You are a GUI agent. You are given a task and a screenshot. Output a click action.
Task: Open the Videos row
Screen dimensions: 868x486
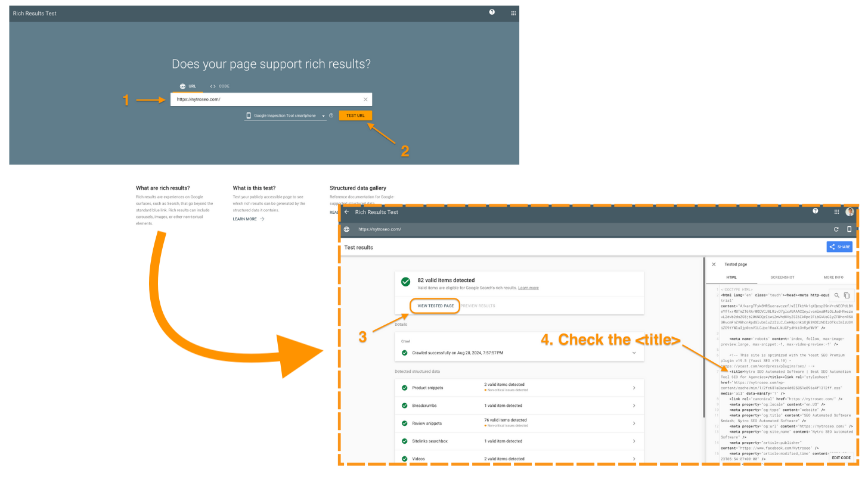(519, 458)
